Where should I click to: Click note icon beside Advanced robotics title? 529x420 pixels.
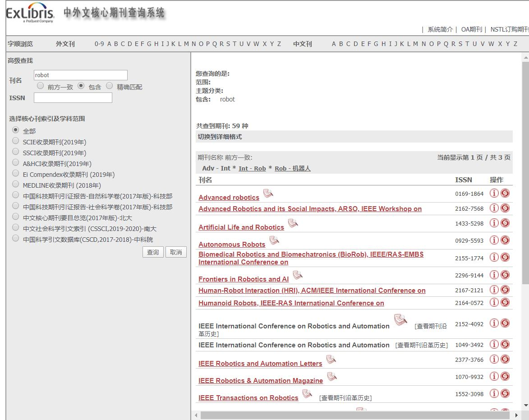(x=268, y=193)
